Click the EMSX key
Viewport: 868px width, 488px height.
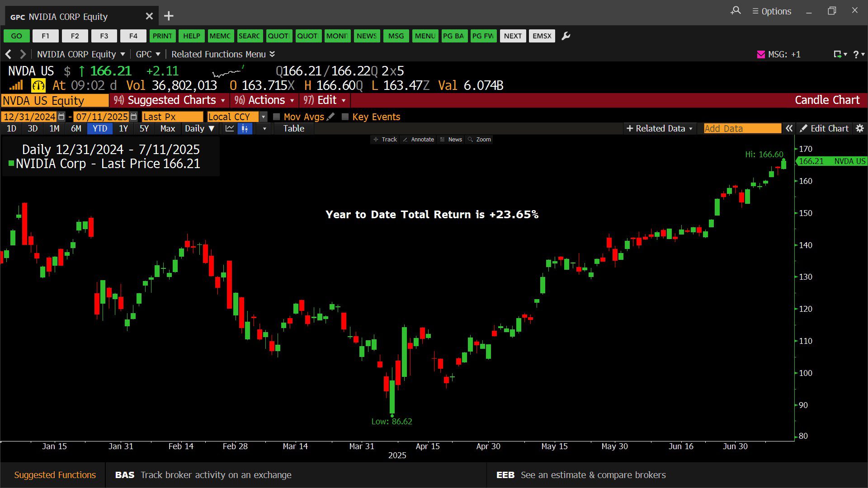542,36
